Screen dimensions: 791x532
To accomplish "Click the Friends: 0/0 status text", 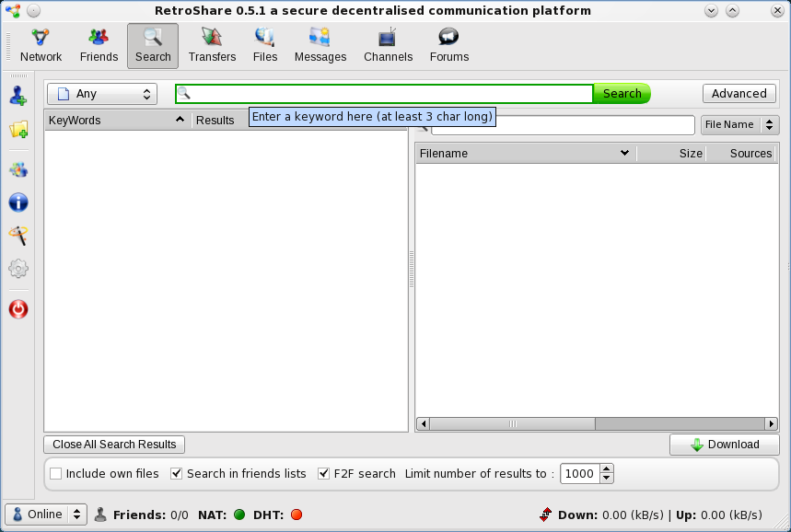I will click(151, 515).
